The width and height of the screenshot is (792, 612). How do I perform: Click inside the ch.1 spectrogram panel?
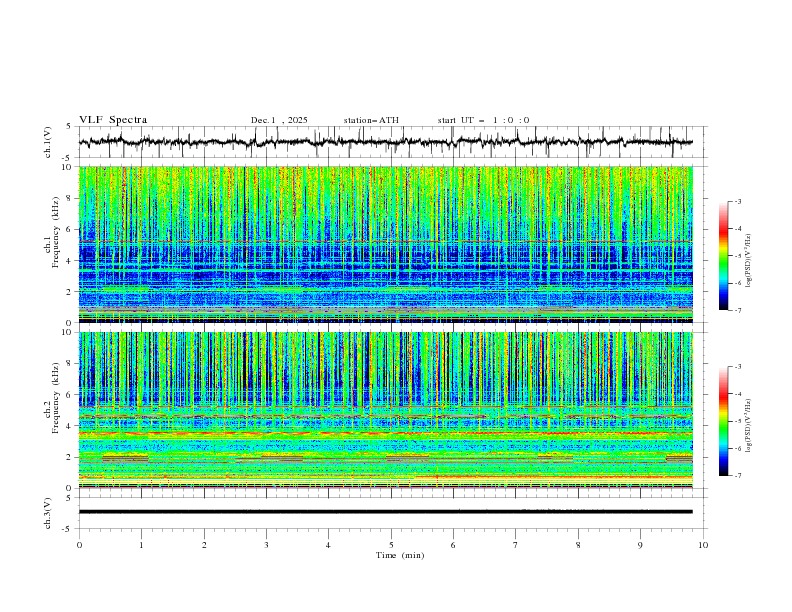click(x=385, y=244)
